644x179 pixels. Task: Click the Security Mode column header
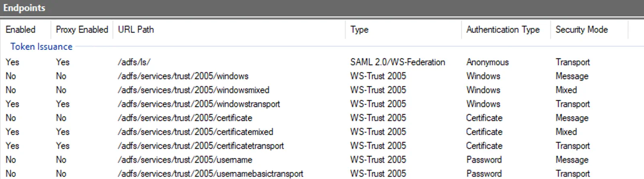(589, 29)
